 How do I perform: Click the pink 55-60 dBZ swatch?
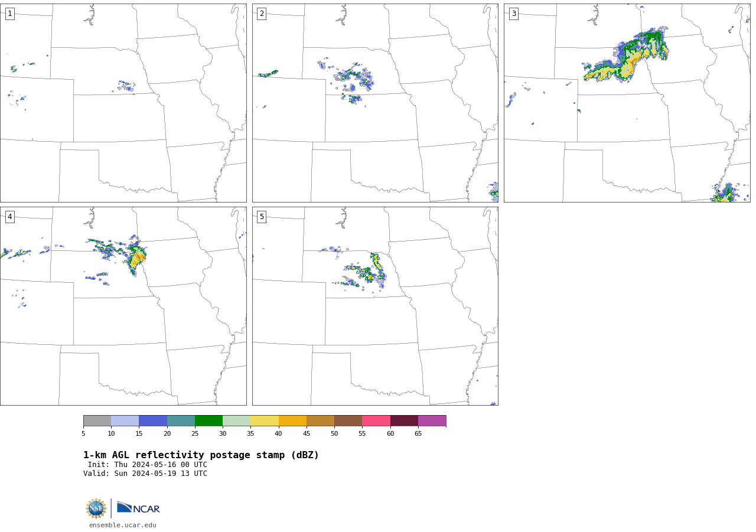tap(376, 420)
